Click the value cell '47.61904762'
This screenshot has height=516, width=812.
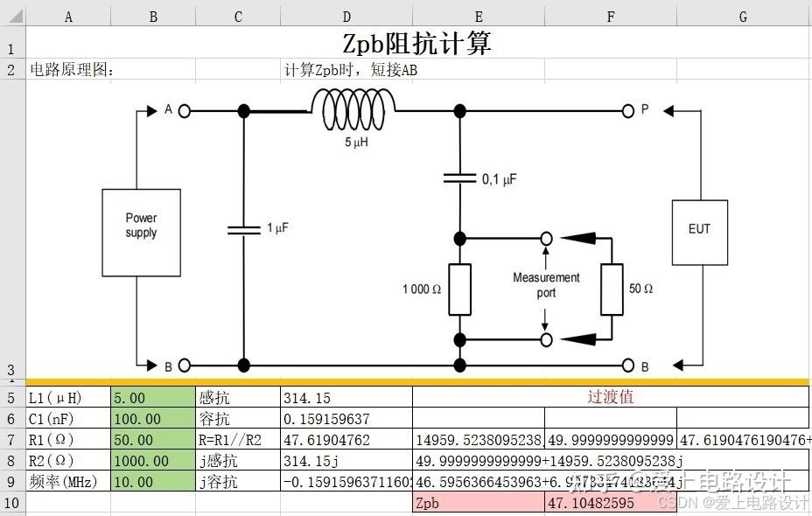(346, 439)
